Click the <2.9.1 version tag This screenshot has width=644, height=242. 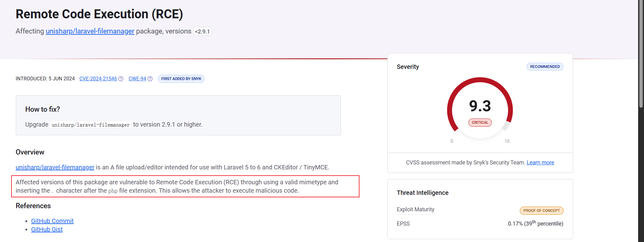202,32
